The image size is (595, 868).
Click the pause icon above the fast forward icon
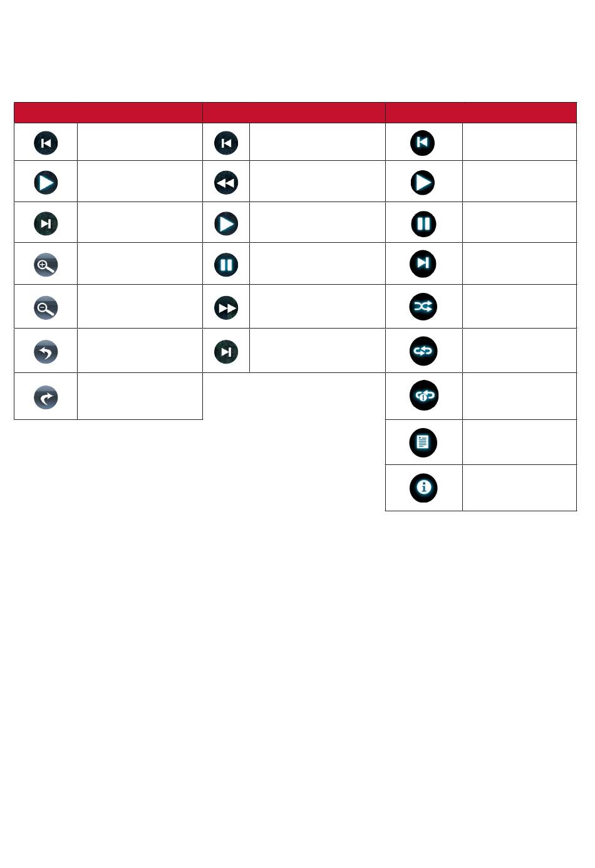point(226,265)
